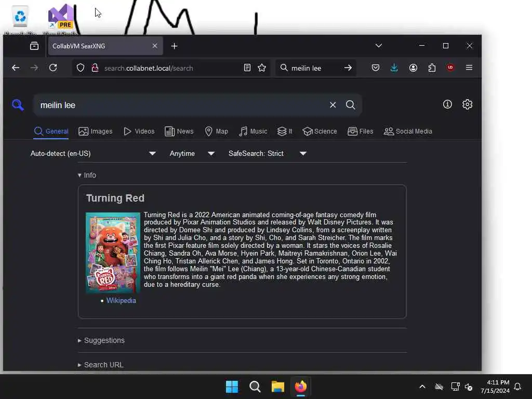Viewport: 532px width, 399px height.
Task: Show the Firefox downloads panel
Action: 394,68
